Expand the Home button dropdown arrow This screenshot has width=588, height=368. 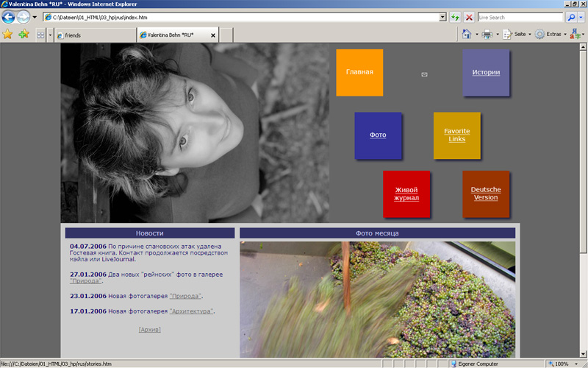point(476,34)
